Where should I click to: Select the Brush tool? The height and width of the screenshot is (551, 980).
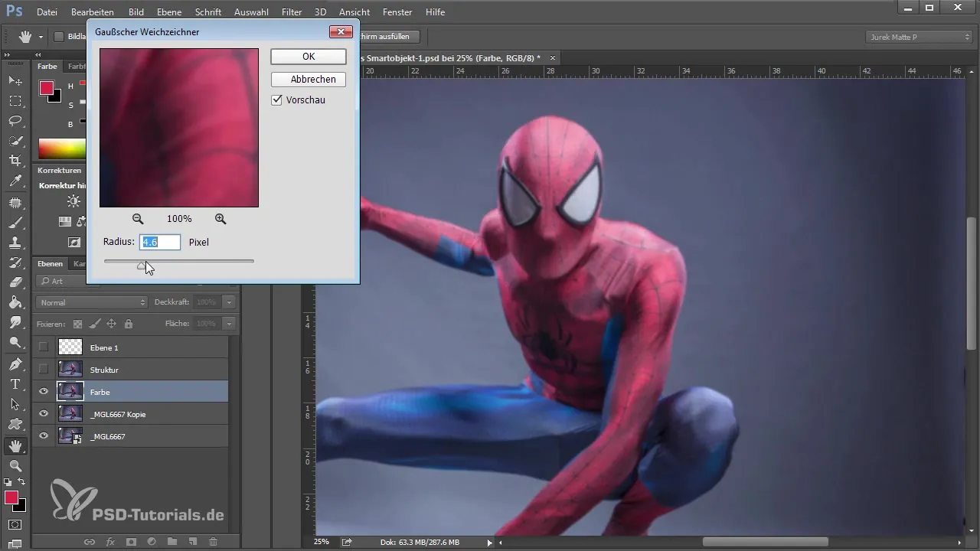click(15, 223)
